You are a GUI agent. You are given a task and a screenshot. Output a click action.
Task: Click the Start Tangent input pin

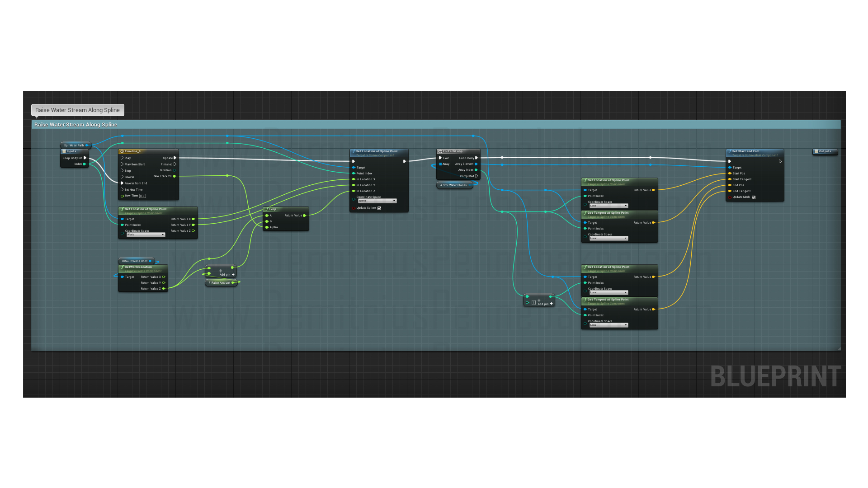tap(730, 179)
